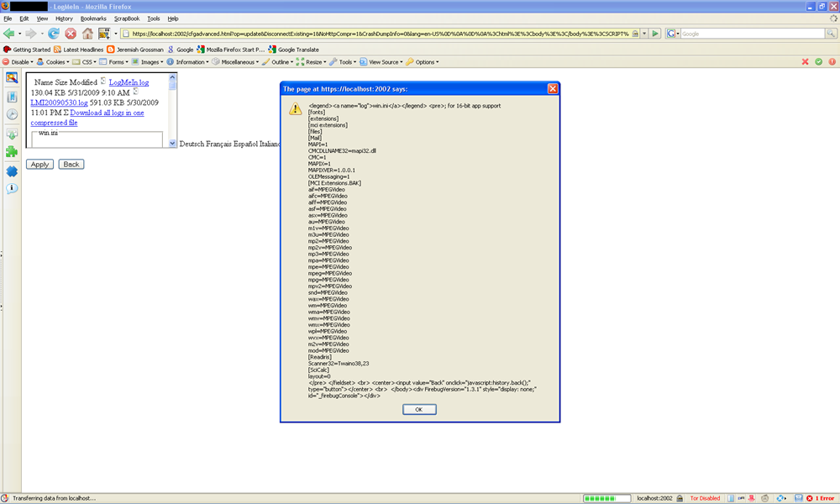Click the padlock icon in the status bar
840x504 pixels.
click(x=680, y=498)
